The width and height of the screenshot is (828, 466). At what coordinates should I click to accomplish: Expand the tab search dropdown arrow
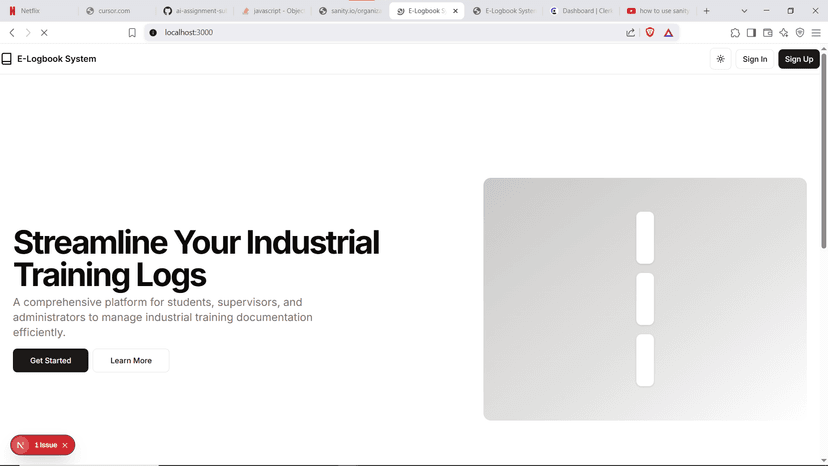tap(744, 11)
